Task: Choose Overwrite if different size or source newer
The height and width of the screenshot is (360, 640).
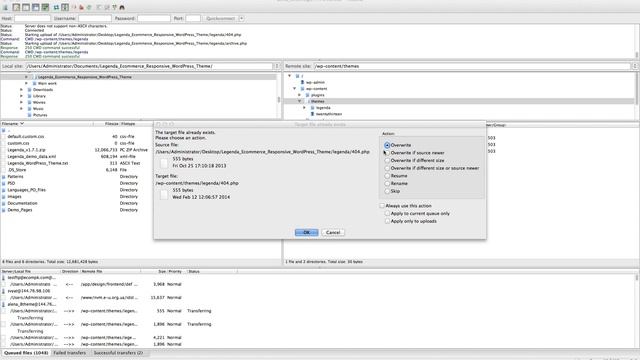Action: [387, 168]
